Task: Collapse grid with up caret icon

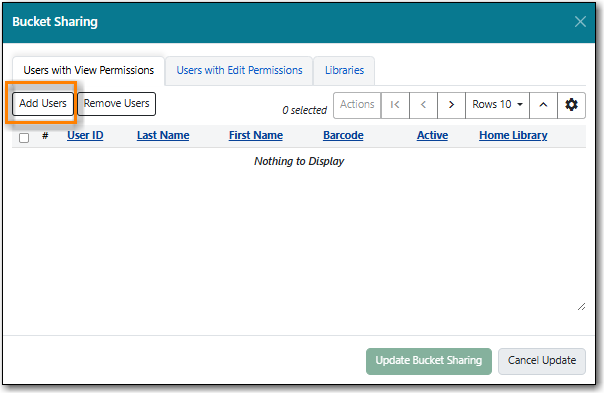Action: click(543, 105)
